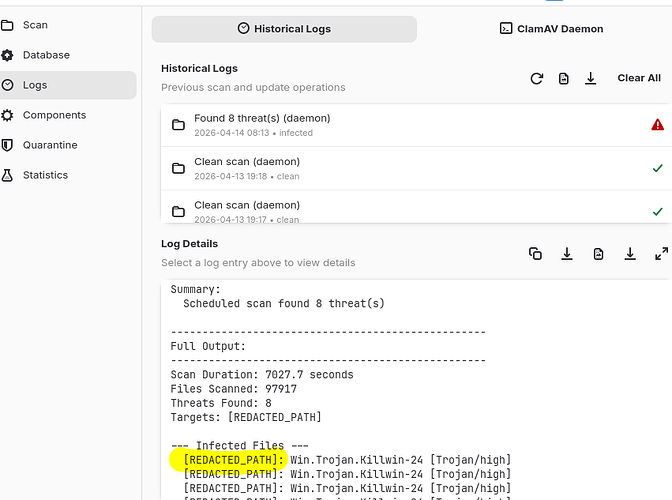Screen dimensions: 672x500
Task: Refresh the historical logs list
Action: 537,79
